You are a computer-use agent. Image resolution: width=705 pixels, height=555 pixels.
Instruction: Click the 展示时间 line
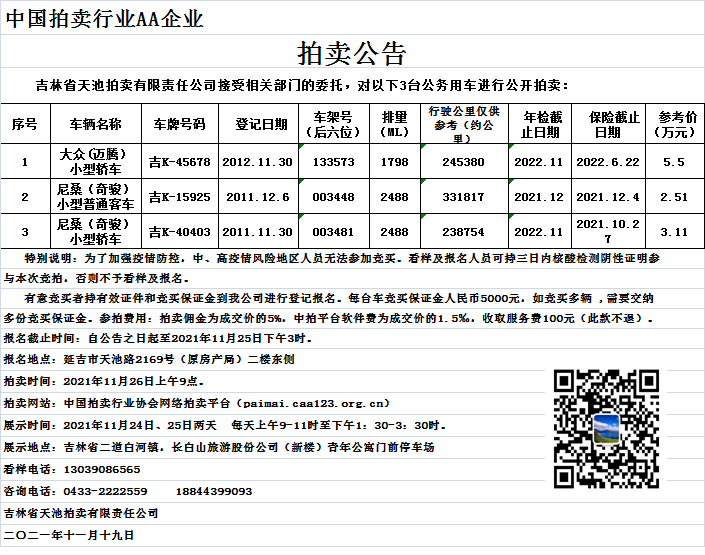[x=225, y=425]
